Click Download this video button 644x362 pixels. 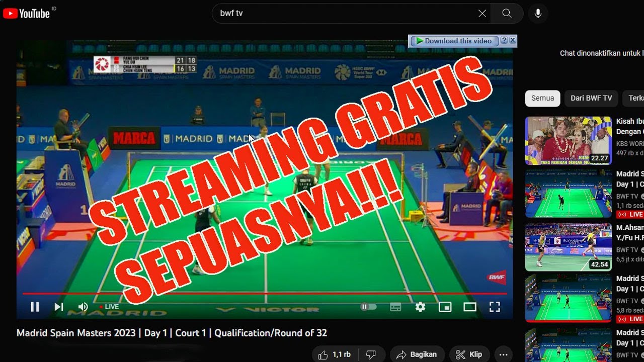454,41
